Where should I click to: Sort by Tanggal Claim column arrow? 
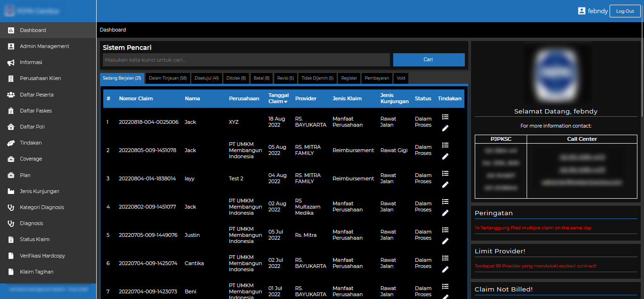(x=285, y=102)
